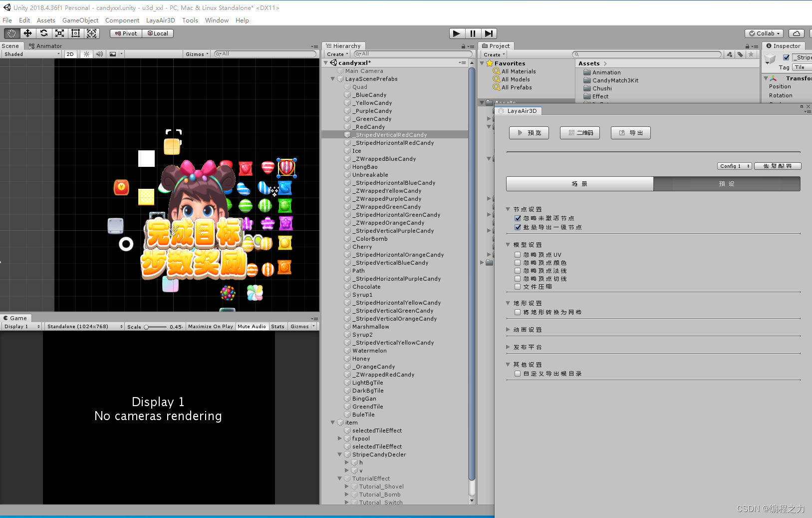Enable 忽略顶点UV checkbox

click(x=518, y=255)
